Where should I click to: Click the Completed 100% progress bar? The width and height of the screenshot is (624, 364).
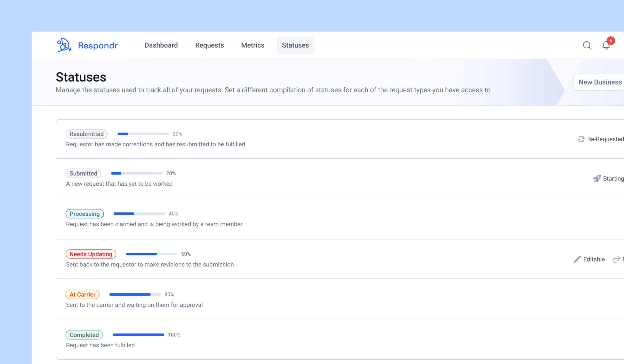pyautogui.click(x=139, y=335)
